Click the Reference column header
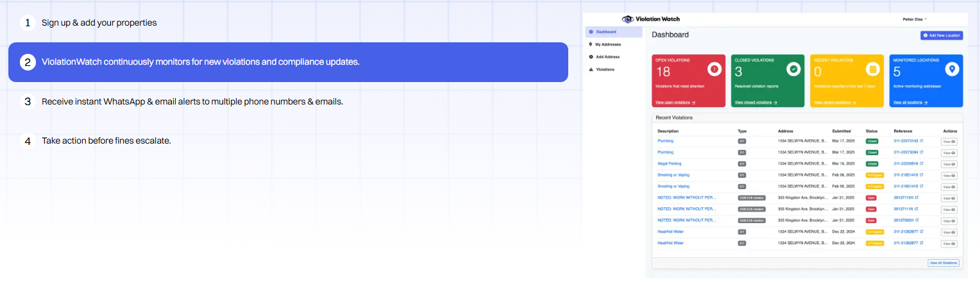This screenshot has width=980, height=293. (903, 131)
